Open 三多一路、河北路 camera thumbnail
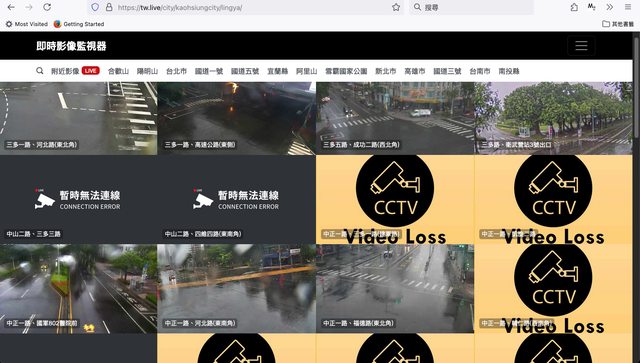This screenshot has height=363, width=640. 78,118
